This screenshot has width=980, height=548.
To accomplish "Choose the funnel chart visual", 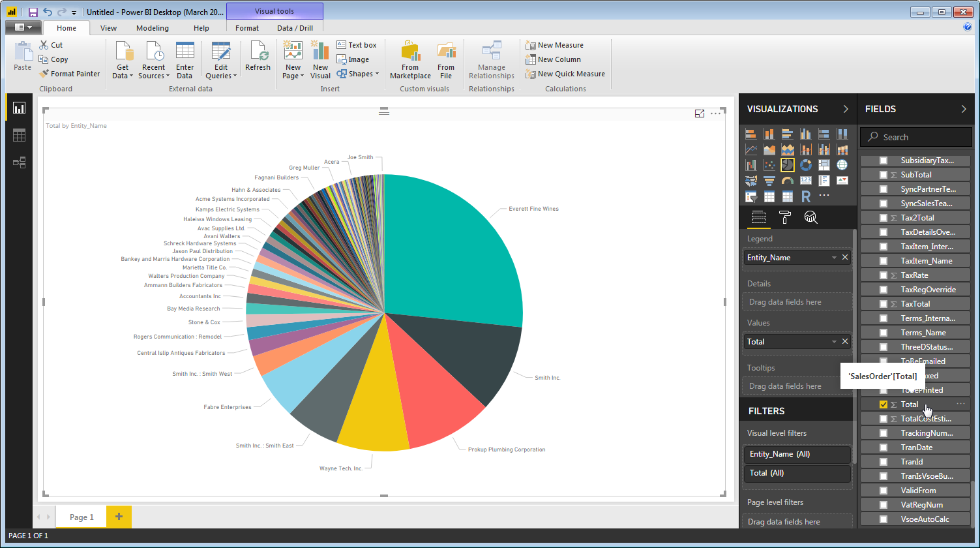I will (x=769, y=181).
